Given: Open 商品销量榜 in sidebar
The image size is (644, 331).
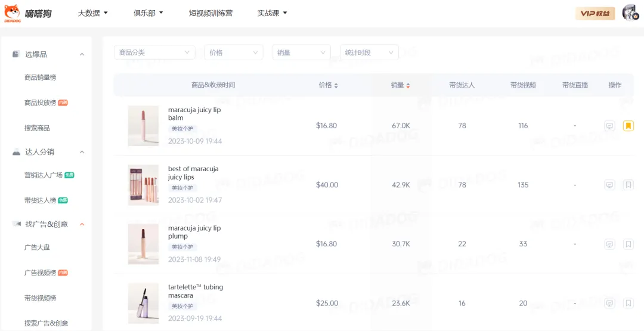Looking at the screenshot, I should tap(41, 77).
